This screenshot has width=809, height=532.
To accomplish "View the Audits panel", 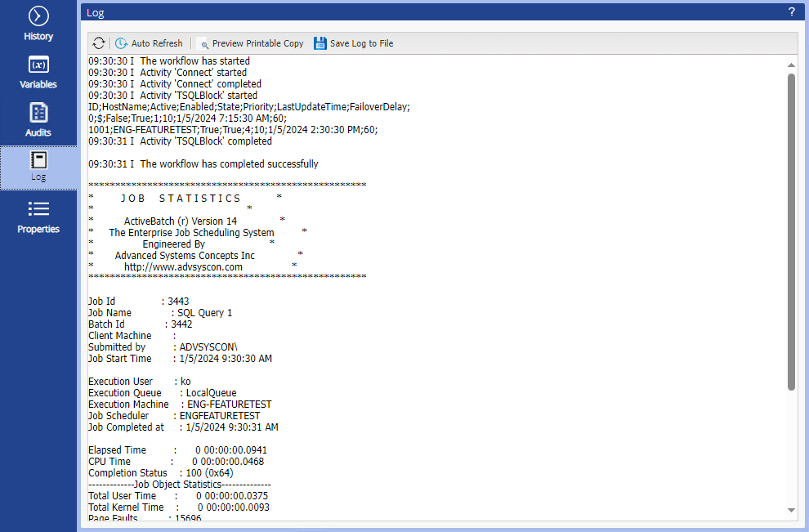I will pos(38,119).
